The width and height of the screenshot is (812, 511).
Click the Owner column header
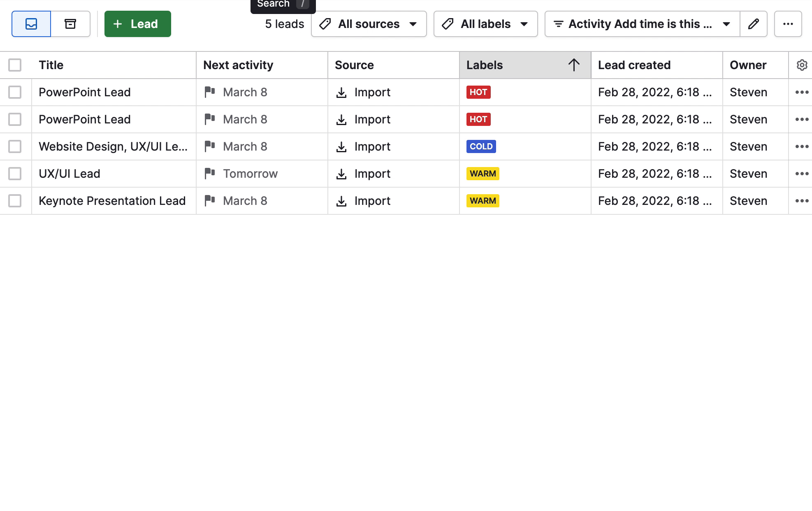pos(748,65)
